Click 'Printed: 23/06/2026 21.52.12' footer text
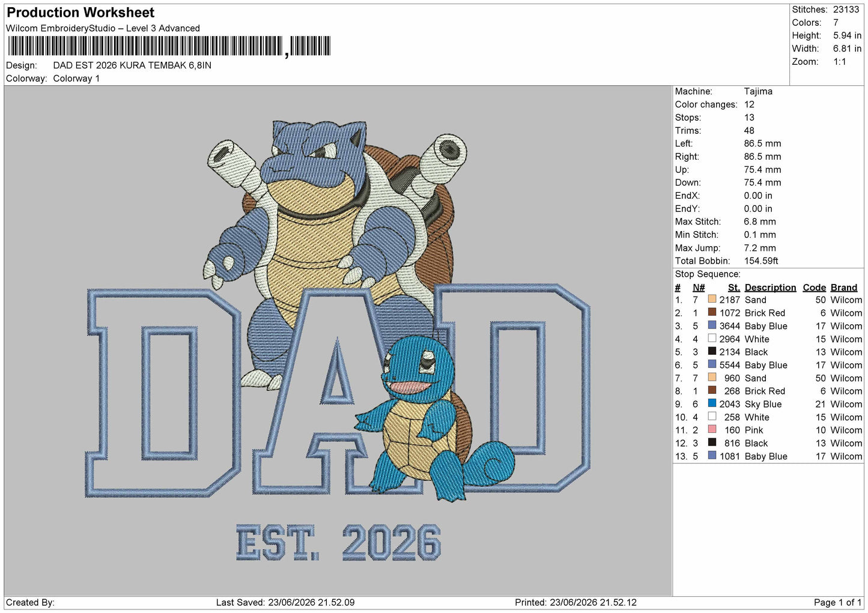The height and width of the screenshot is (613, 868). [x=575, y=602]
